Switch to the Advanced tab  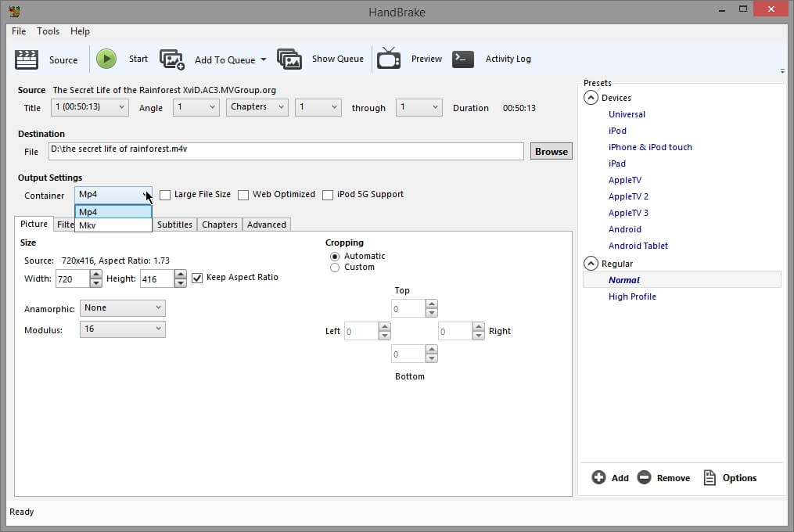coord(266,225)
